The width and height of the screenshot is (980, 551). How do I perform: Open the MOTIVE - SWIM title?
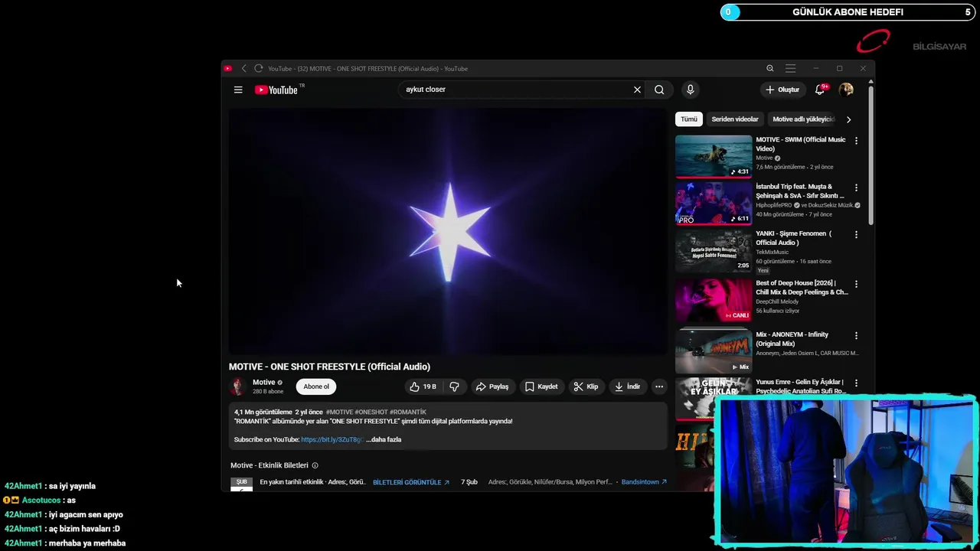pos(801,144)
